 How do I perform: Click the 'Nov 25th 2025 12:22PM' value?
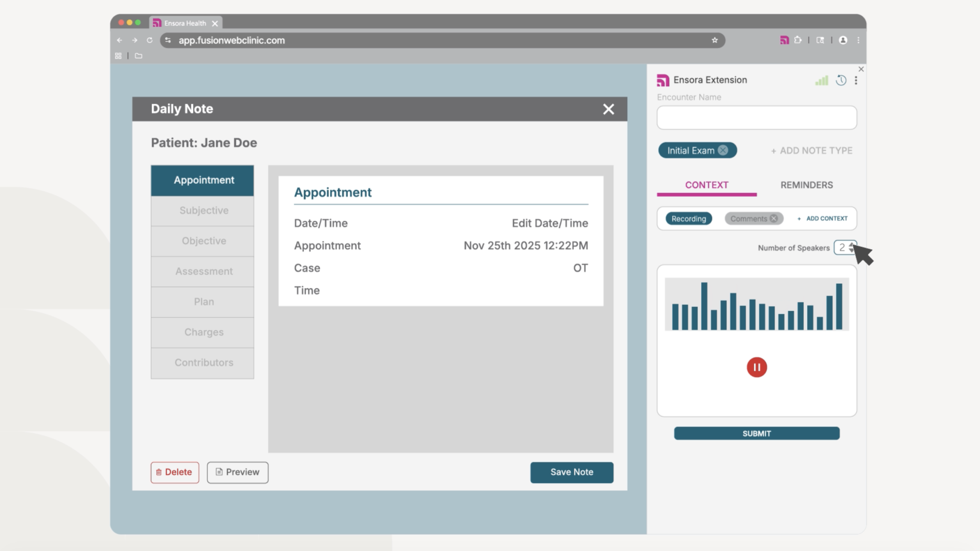click(x=526, y=245)
